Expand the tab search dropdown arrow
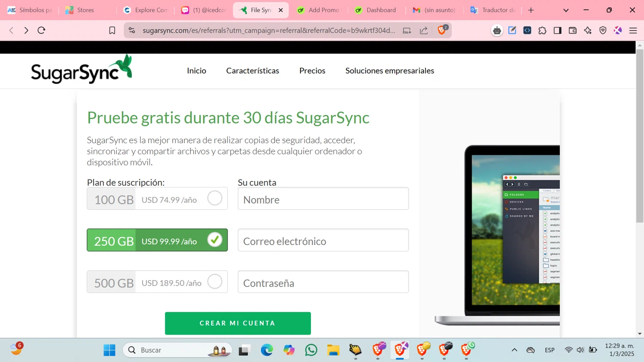This screenshot has width=644, height=362. pos(566,10)
